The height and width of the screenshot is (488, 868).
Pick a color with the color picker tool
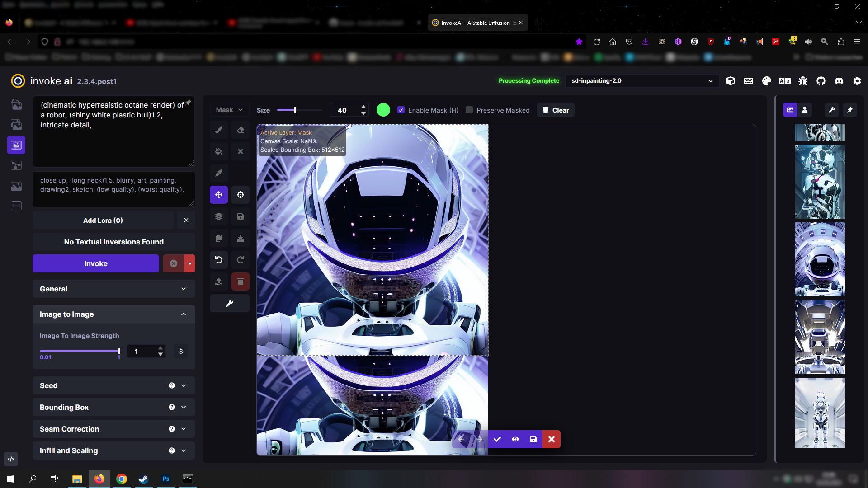click(219, 173)
